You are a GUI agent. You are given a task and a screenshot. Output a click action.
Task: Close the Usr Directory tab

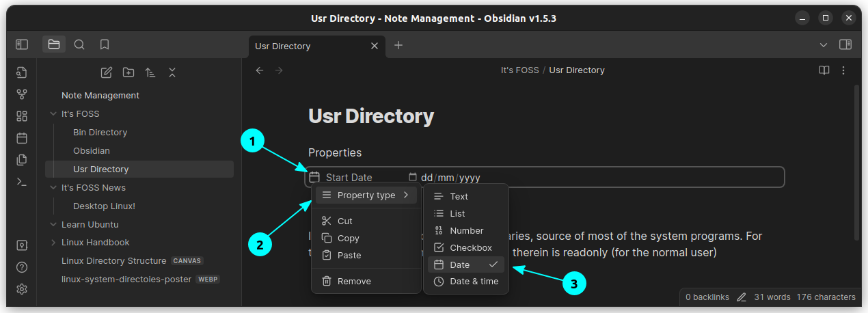(374, 46)
